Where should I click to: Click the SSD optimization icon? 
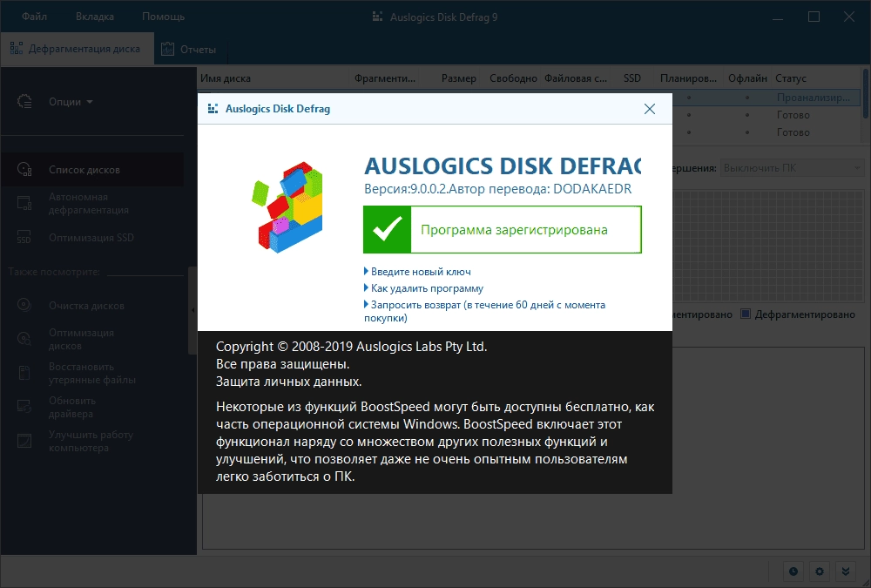[x=24, y=237]
